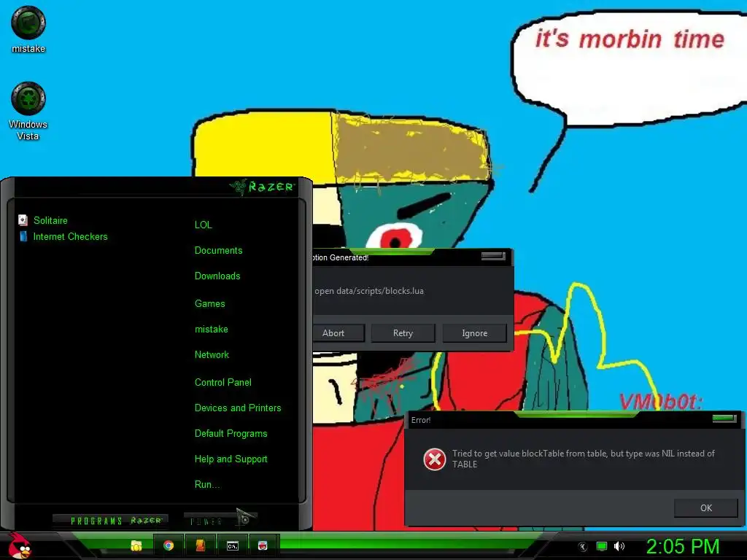The width and height of the screenshot is (747, 560).
Task: Click the PROGRAMS Razer button
Action: (111, 520)
